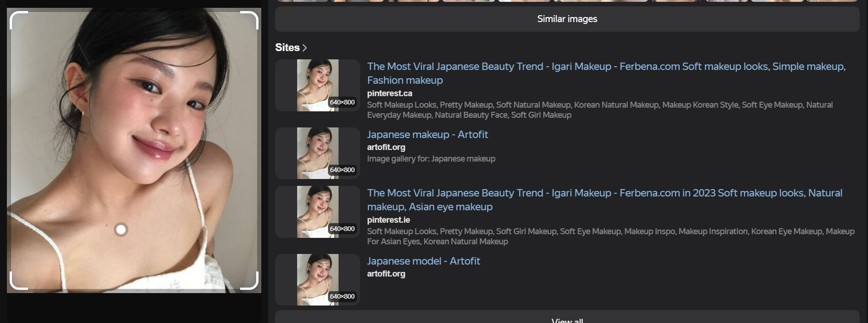The image size is (868, 323).
Task: Click the View all button below the results
Action: (567, 319)
